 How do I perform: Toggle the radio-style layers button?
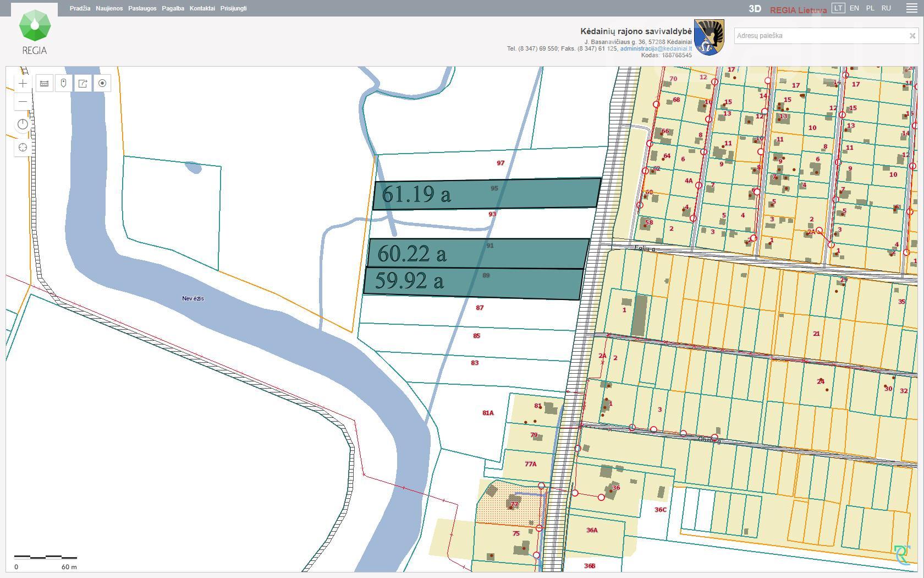(102, 84)
